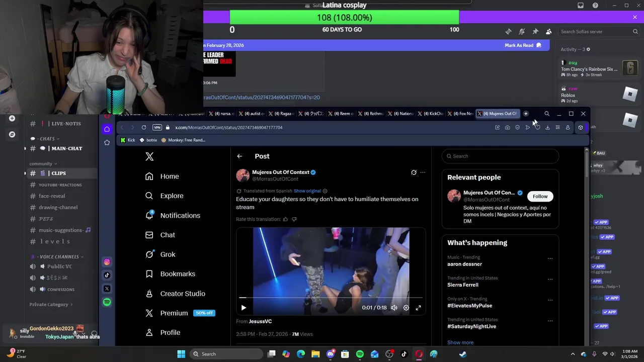
Task: Rate translation with thumbs up
Action: [285, 219]
